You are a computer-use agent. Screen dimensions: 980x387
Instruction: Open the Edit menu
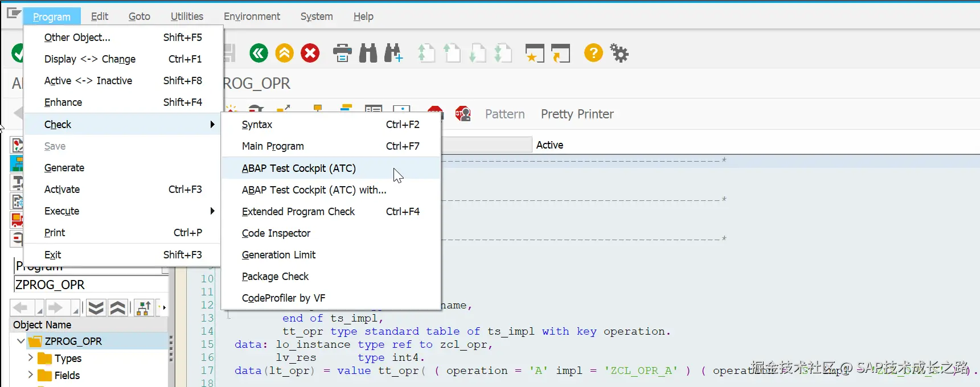point(100,17)
